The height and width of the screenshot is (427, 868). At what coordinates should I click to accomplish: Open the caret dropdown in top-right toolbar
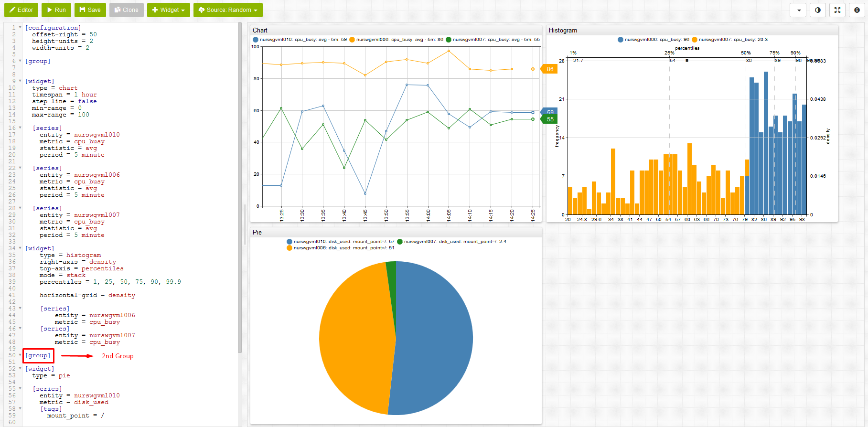[x=798, y=10]
